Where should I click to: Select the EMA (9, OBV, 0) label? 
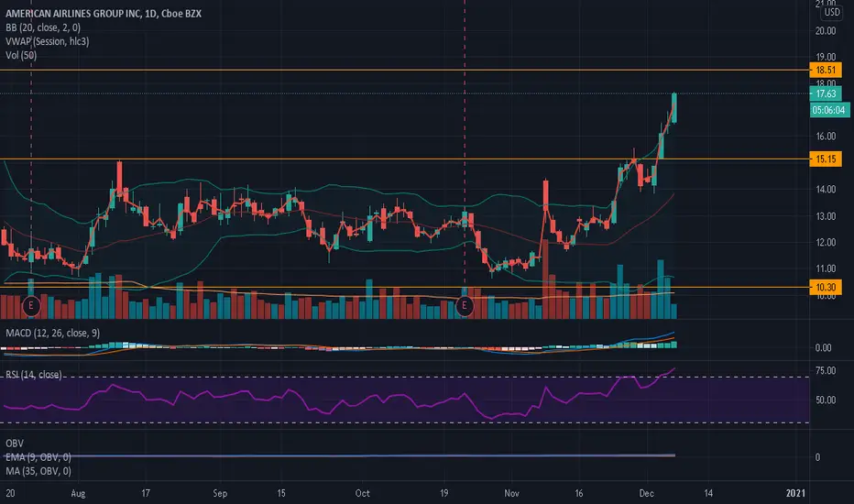tap(38, 457)
